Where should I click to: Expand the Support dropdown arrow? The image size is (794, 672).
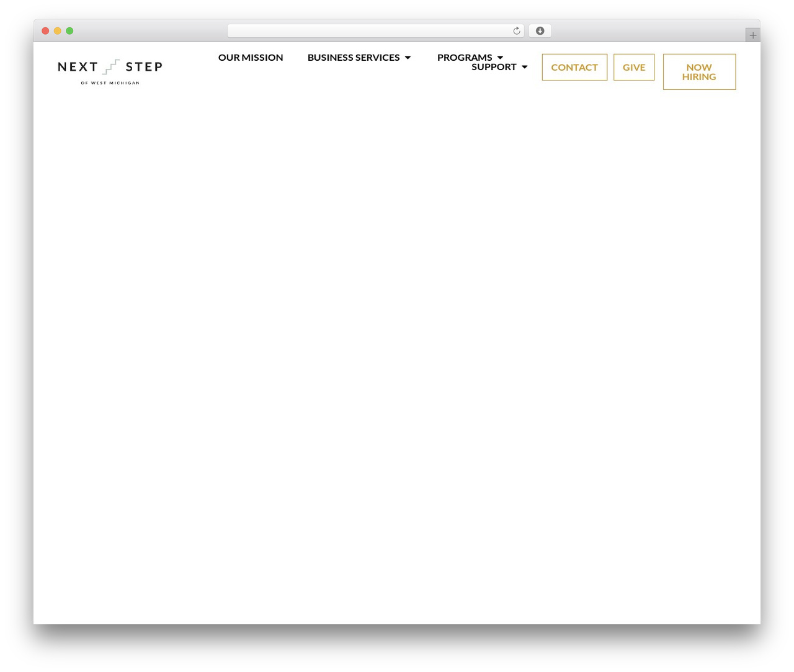click(524, 67)
